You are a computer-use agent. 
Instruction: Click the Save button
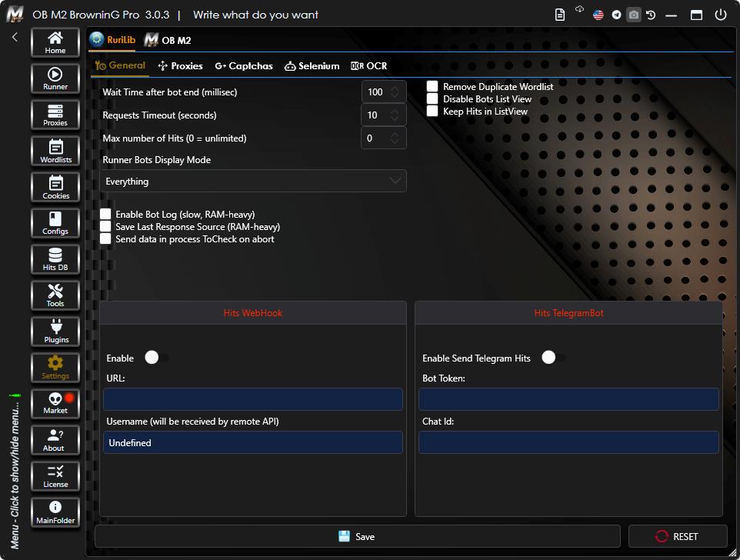(x=357, y=536)
